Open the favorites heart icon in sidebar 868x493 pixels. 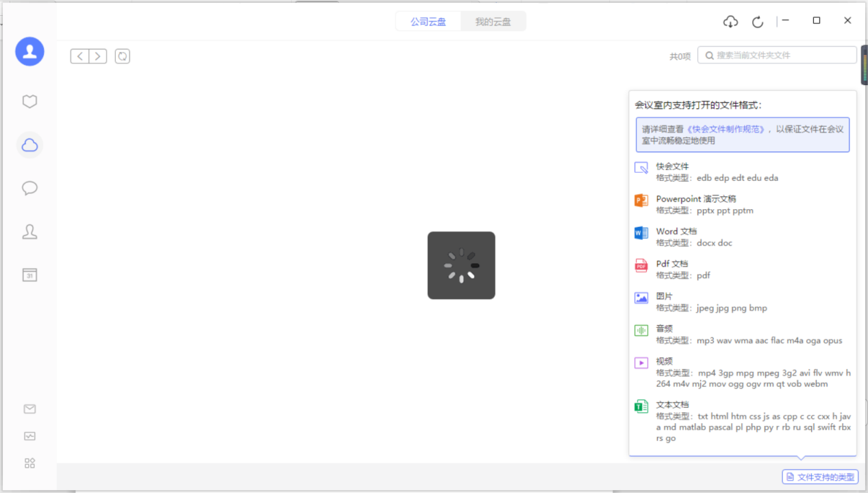pos(29,101)
